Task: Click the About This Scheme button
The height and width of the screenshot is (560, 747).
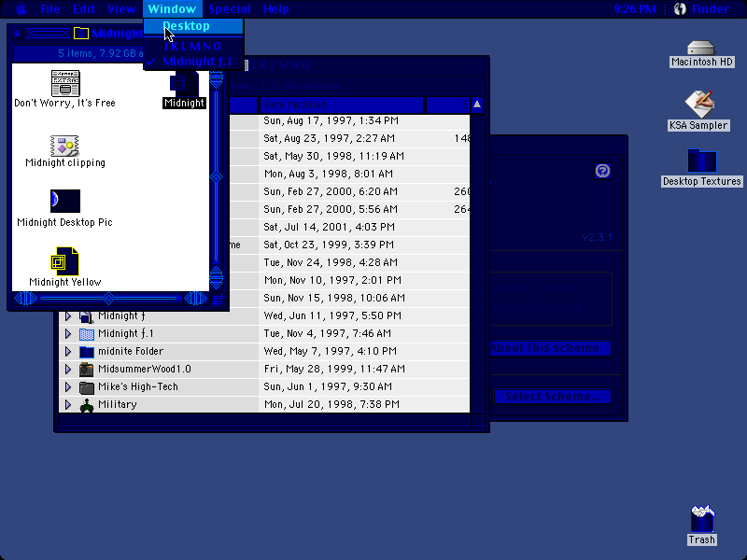Action: [x=550, y=348]
